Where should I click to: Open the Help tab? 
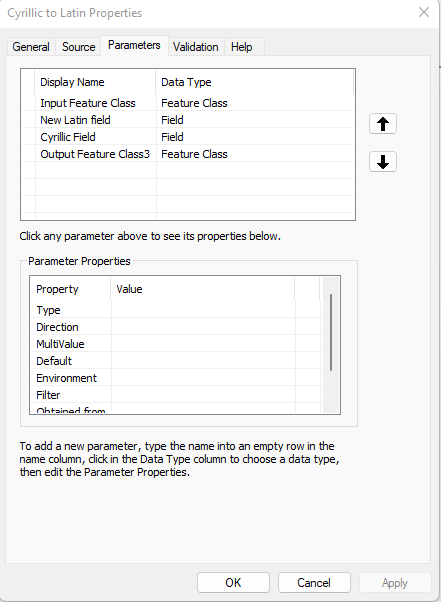point(242,47)
